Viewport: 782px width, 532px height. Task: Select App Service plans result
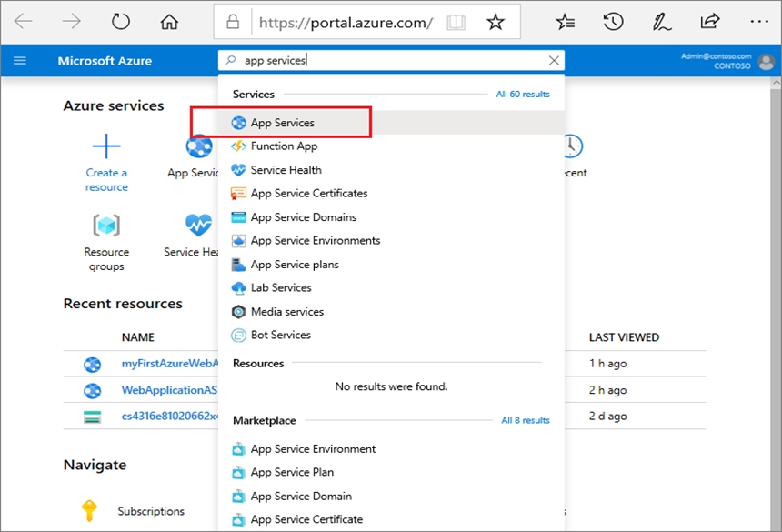(x=295, y=264)
